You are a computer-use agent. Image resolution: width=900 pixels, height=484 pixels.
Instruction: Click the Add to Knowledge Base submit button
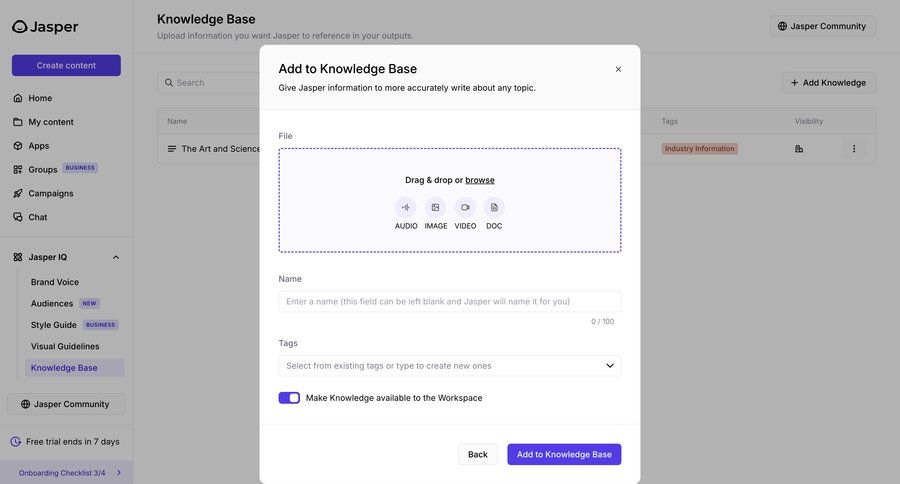(564, 454)
